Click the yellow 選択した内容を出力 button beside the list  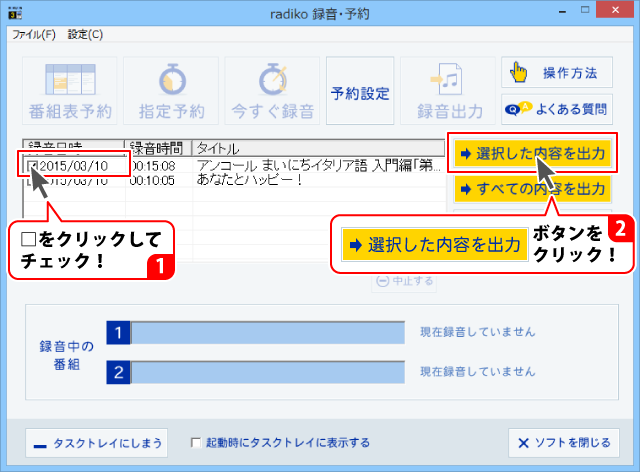pos(532,153)
